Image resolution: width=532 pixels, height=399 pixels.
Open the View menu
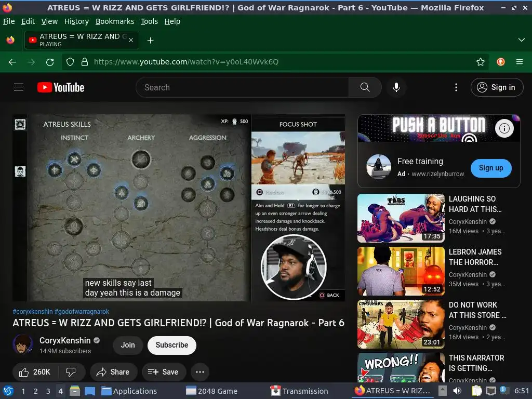49,21
